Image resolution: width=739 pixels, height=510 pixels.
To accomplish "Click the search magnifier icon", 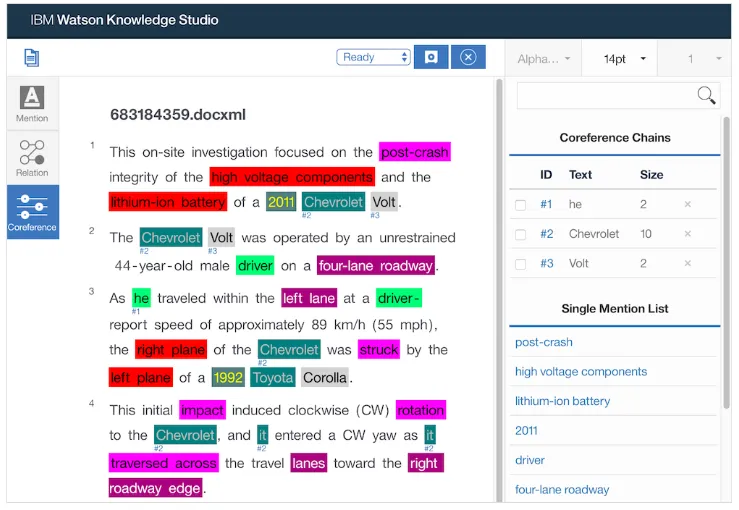I will (x=706, y=95).
